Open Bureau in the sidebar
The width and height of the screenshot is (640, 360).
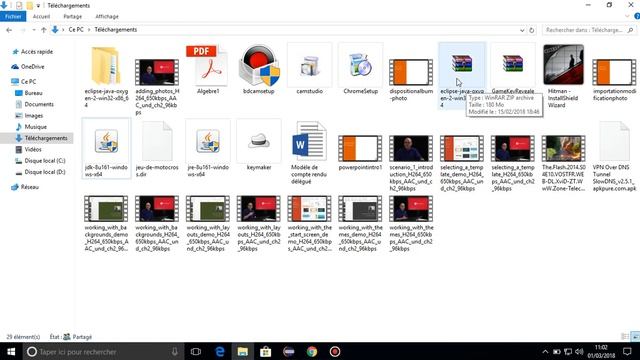pos(29,93)
